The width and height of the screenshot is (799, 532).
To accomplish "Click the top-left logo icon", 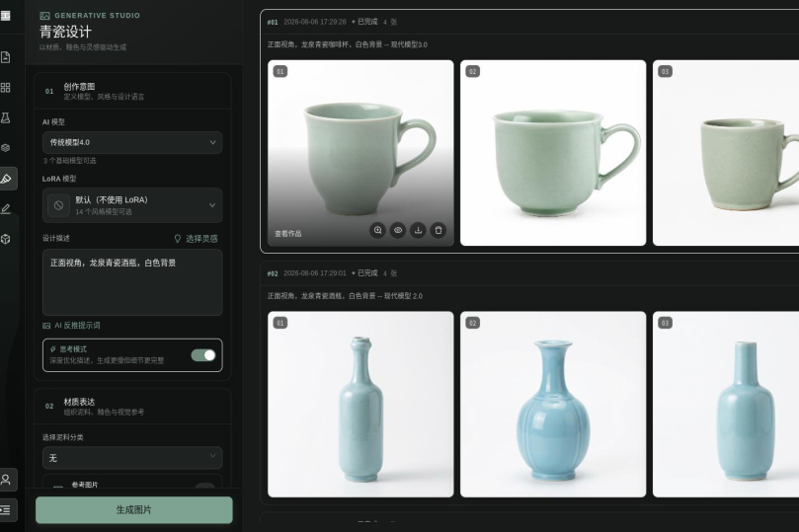I will [x=6, y=16].
